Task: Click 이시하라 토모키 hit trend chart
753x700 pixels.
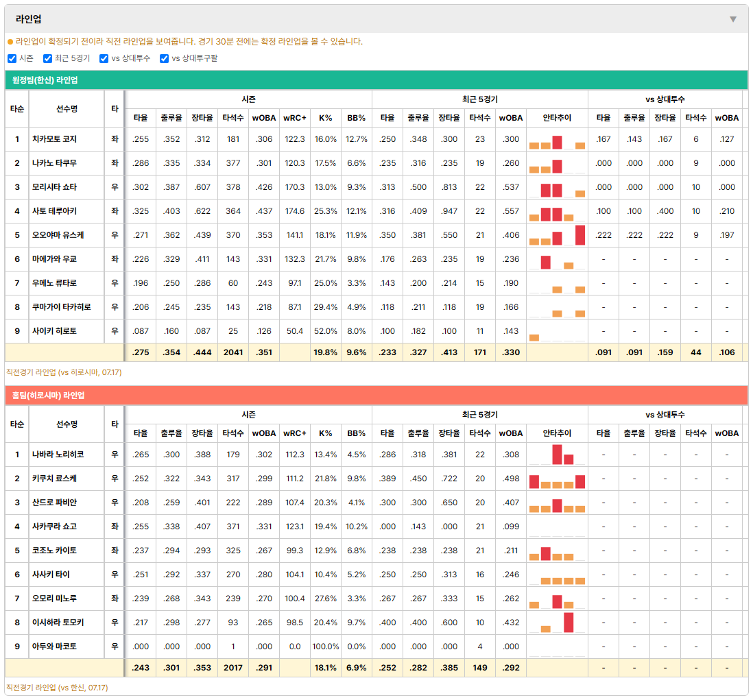Action: pos(557,623)
